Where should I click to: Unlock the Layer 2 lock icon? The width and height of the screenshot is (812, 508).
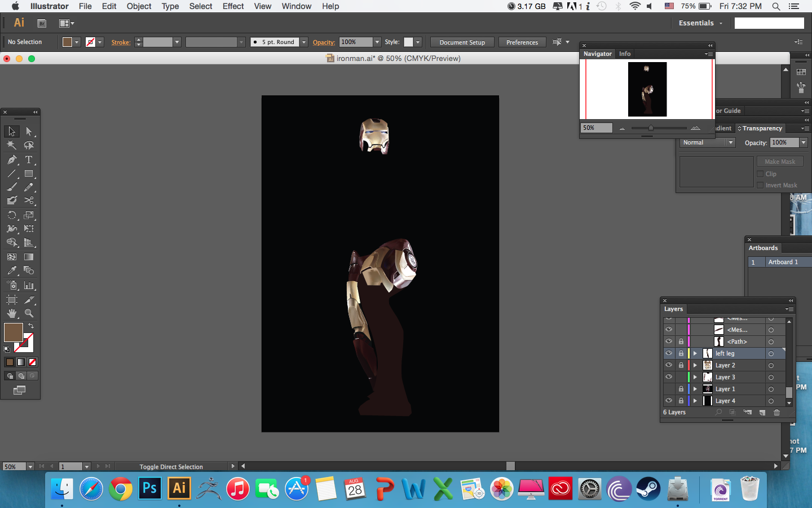pyautogui.click(x=681, y=365)
